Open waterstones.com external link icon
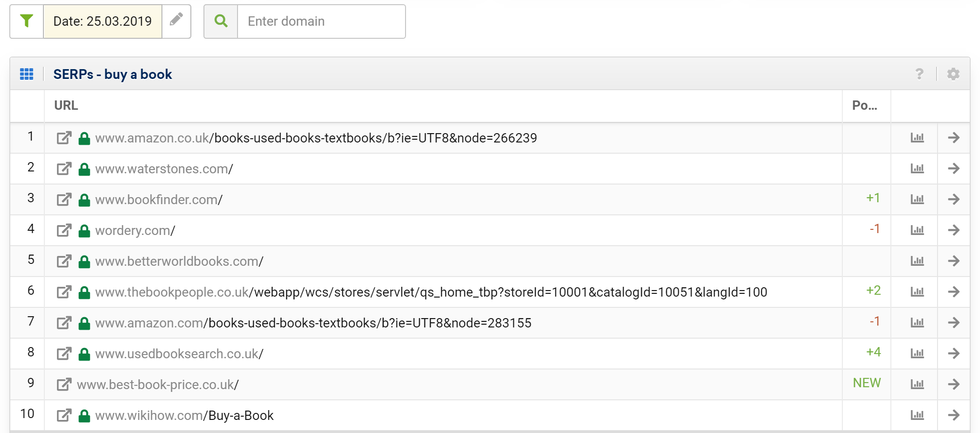 point(64,169)
